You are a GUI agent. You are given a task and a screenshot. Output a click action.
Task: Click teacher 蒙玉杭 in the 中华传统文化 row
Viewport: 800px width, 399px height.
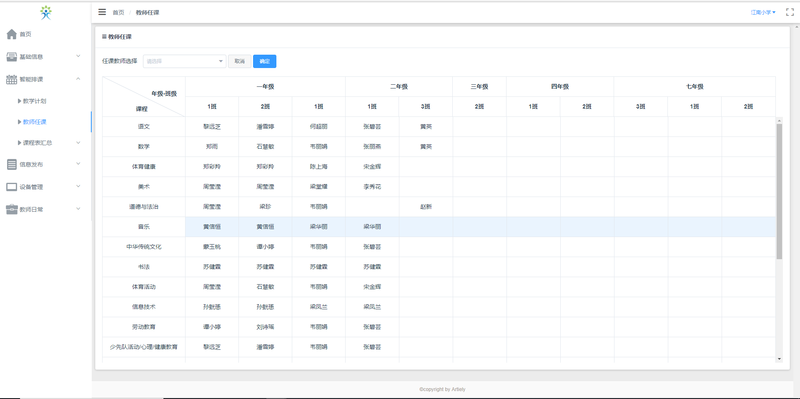pos(212,247)
